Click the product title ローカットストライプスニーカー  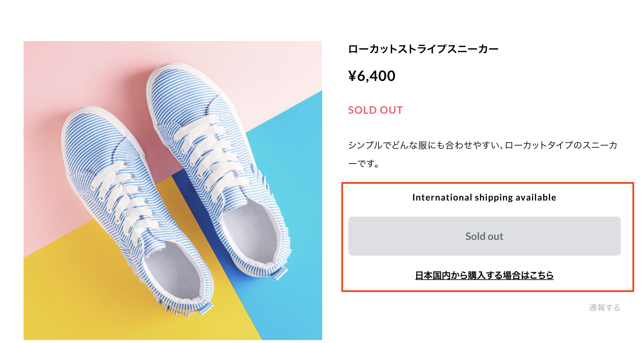point(423,49)
